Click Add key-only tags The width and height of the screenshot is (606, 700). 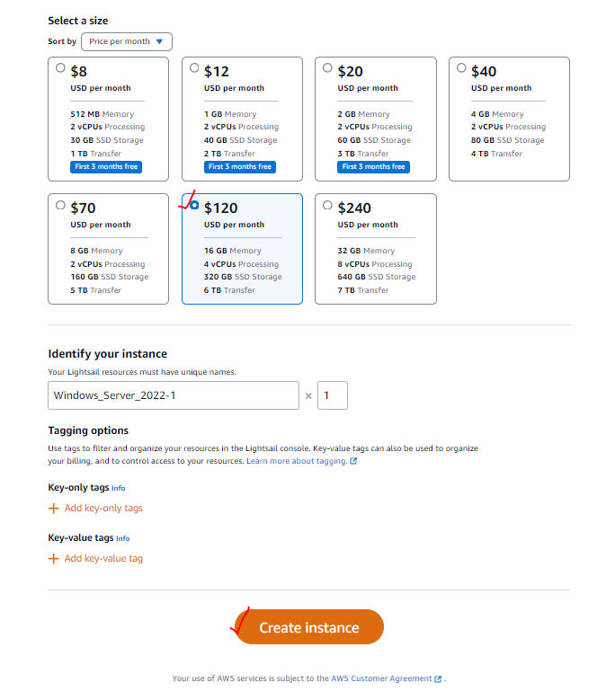[x=103, y=509]
